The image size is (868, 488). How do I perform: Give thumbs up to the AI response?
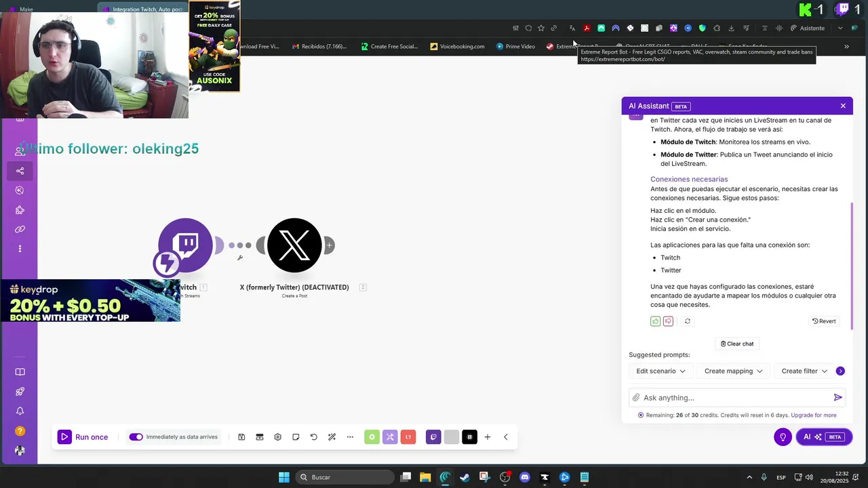click(655, 321)
